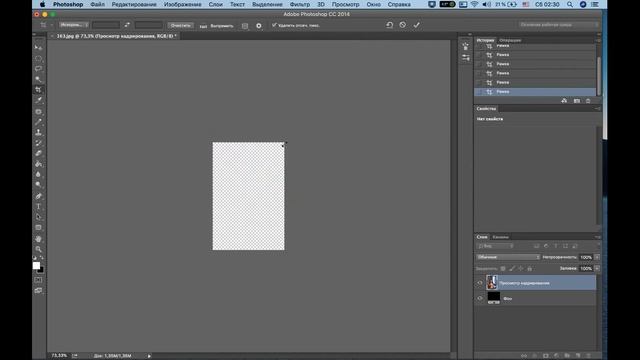
Task: Select the Zoom tool in the toolbox
Action: 38,249
